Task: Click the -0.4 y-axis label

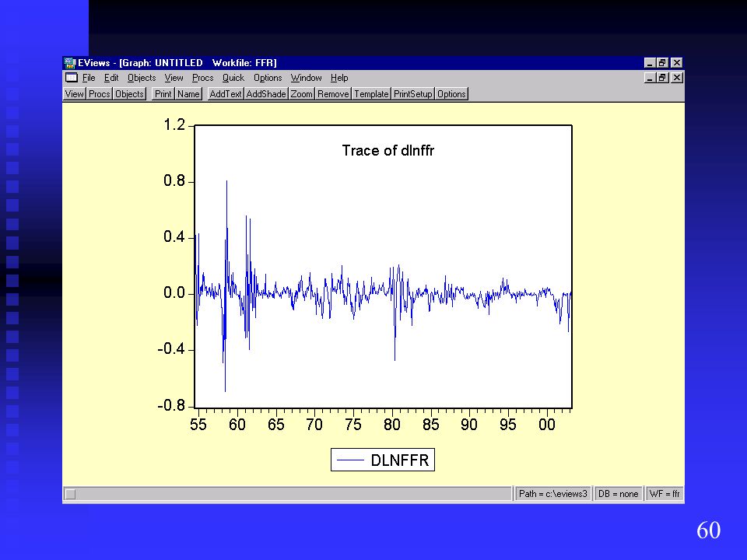Action: pyautogui.click(x=171, y=349)
